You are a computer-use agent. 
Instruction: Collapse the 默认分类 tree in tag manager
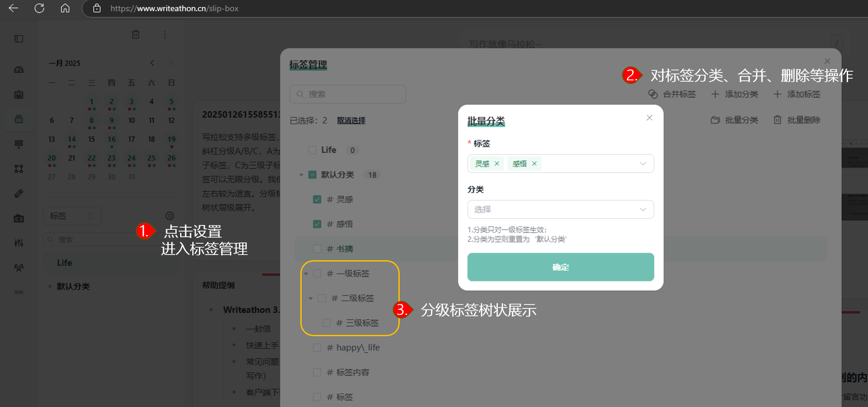[301, 175]
